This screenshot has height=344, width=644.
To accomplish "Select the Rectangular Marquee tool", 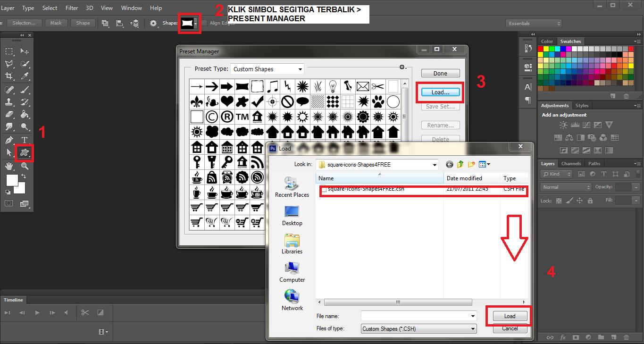I will (9, 51).
